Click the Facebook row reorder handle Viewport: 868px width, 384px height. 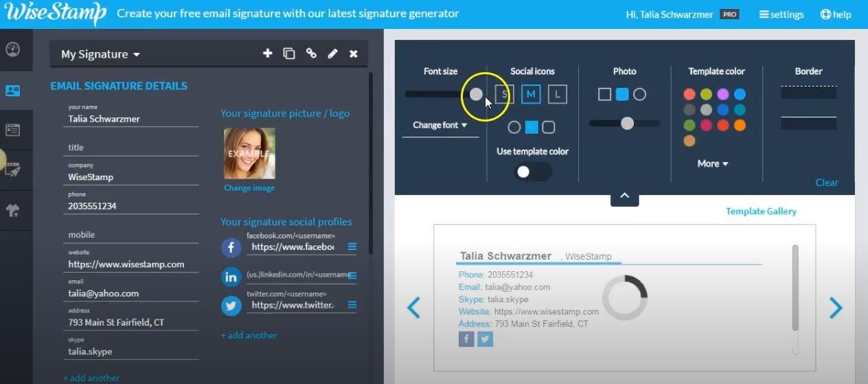pyautogui.click(x=352, y=247)
